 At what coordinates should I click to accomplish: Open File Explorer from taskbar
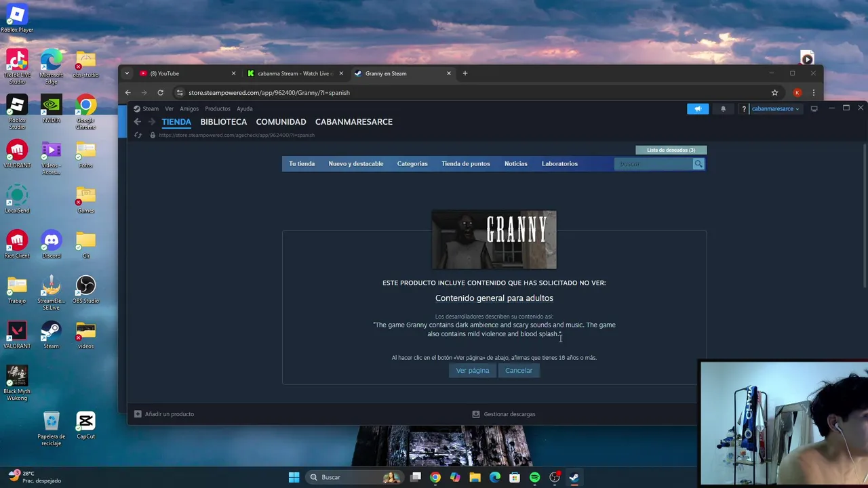click(x=475, y=477)
